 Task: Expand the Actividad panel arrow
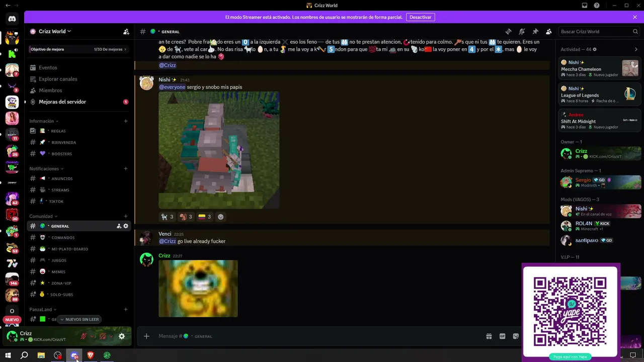point(636,49)
